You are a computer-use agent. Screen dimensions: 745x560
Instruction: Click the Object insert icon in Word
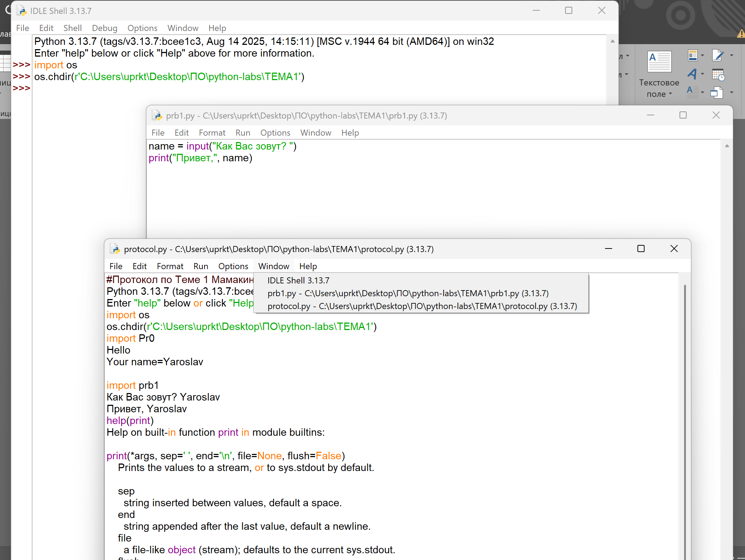tap(716, 93)
